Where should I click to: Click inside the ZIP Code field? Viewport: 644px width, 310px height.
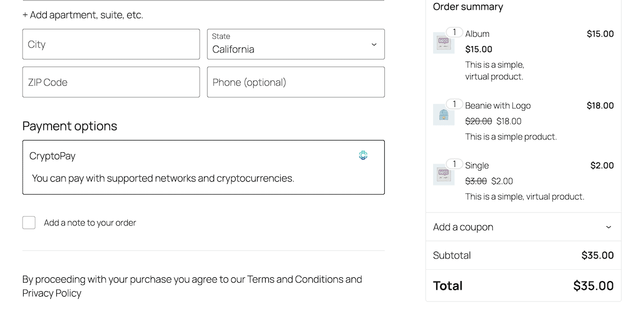coord(111,82)
